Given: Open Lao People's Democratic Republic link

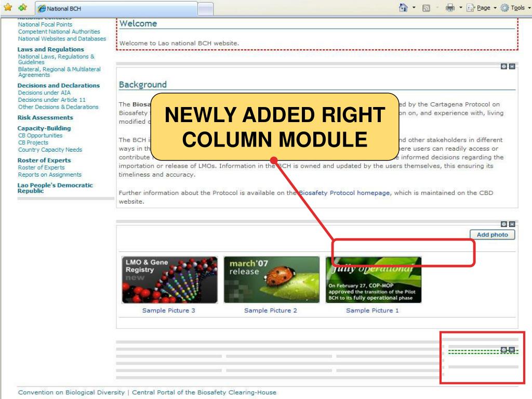Looking at the screenshot, I should point(55,188).
